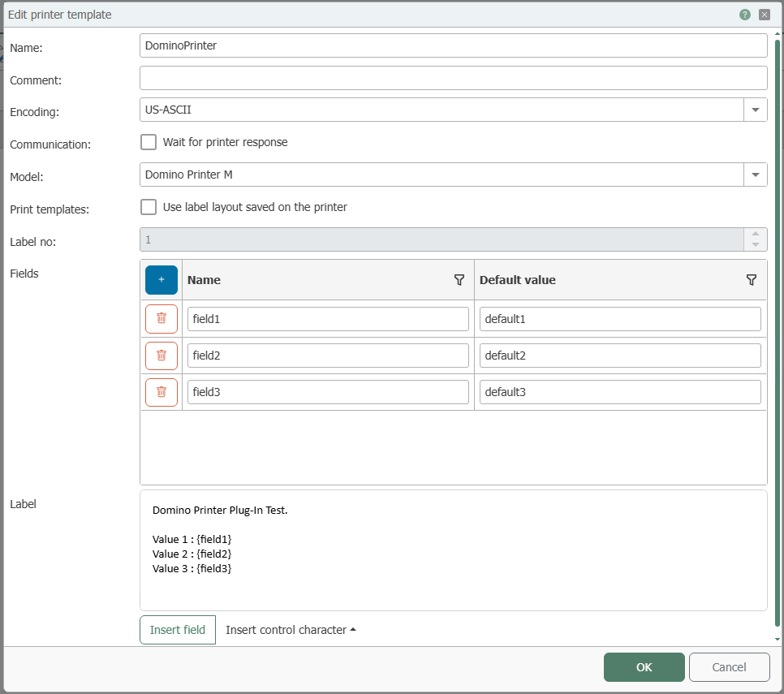Decrease Label no with down arrow

[756, 245]
